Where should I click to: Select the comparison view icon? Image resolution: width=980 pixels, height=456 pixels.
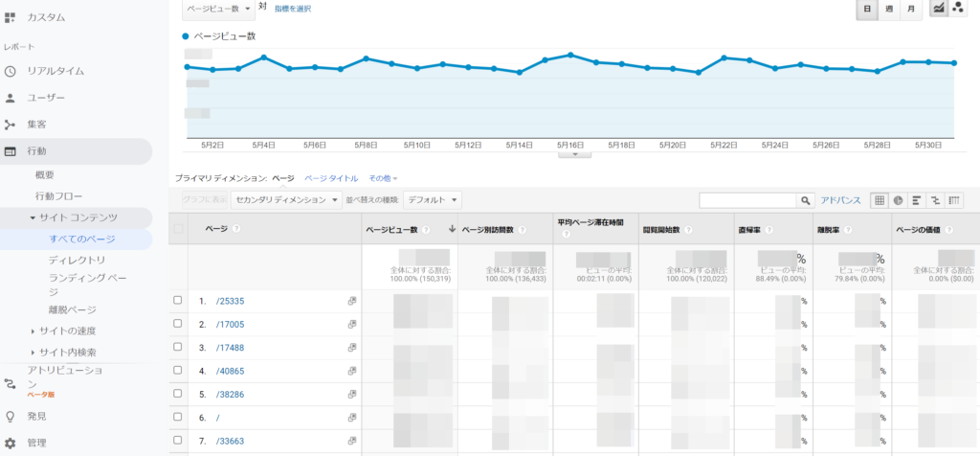tap(935, 200)
